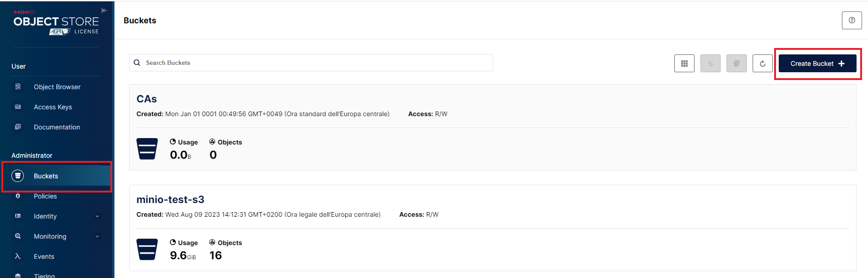Click the CAs Created date text
The width and height of the screenshot is (868, 278).
263,114
